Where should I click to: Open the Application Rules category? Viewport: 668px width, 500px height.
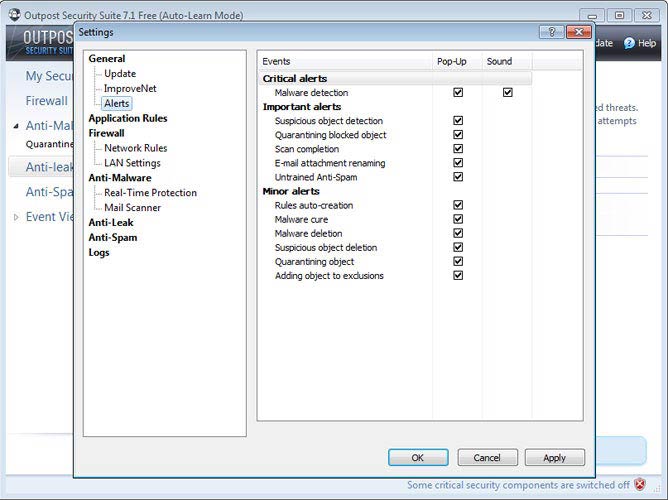128,118
